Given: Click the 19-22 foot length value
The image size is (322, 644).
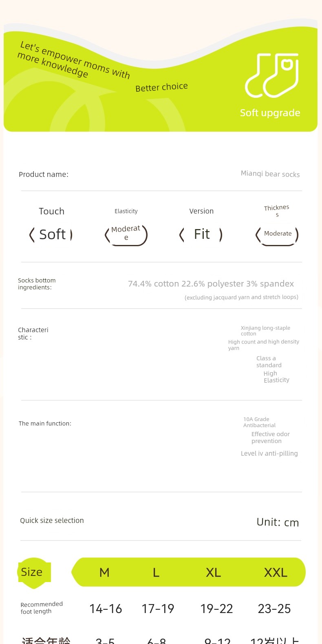Looking at the screenshot, I should tap(216, 609).
